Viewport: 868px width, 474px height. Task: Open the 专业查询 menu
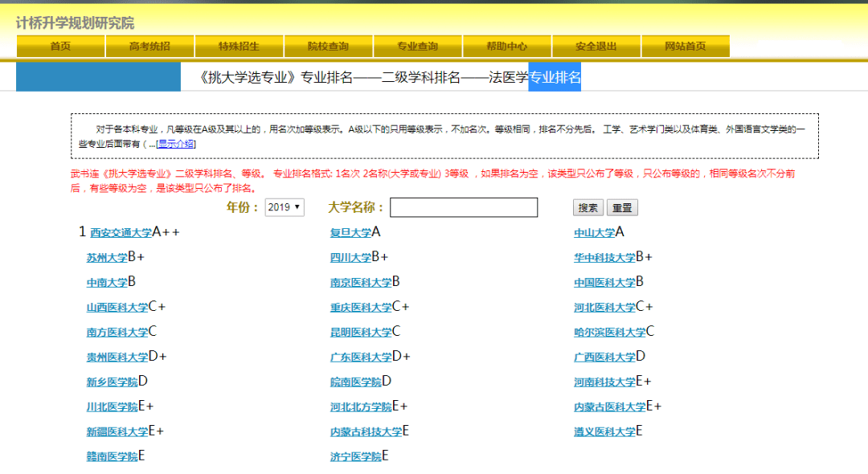[417, 46]
